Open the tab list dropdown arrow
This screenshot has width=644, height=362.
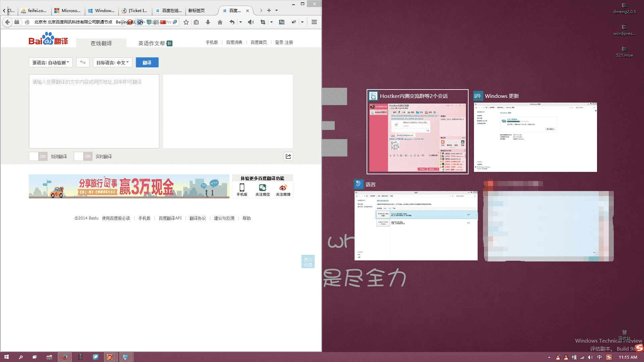[276, 10]
